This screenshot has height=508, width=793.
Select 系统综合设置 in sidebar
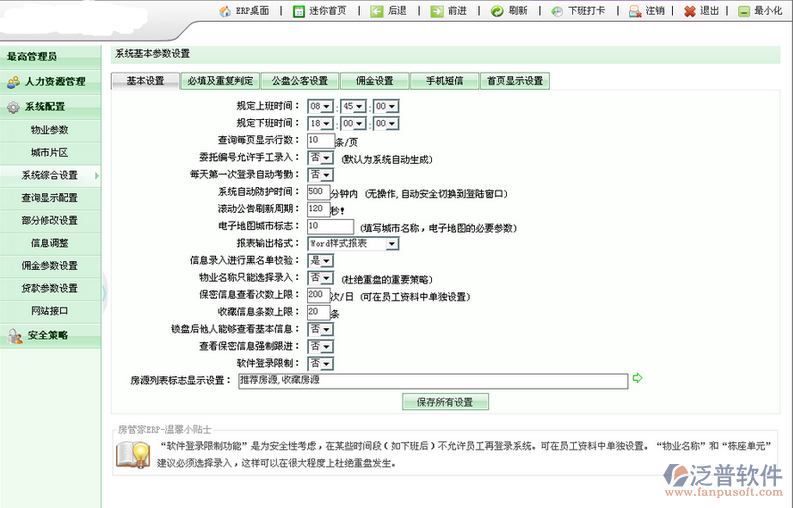50,175
